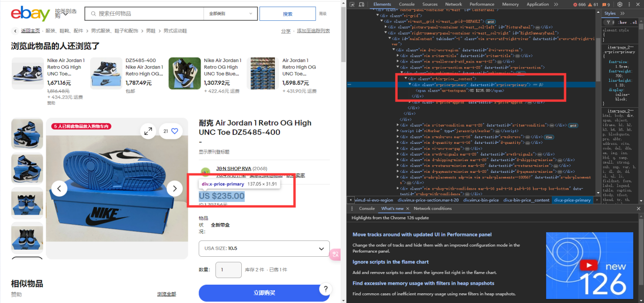Viewport: 644px width, 303px height.
Task: Open the 全部类别 category dropdown
Action: (230, 14)
